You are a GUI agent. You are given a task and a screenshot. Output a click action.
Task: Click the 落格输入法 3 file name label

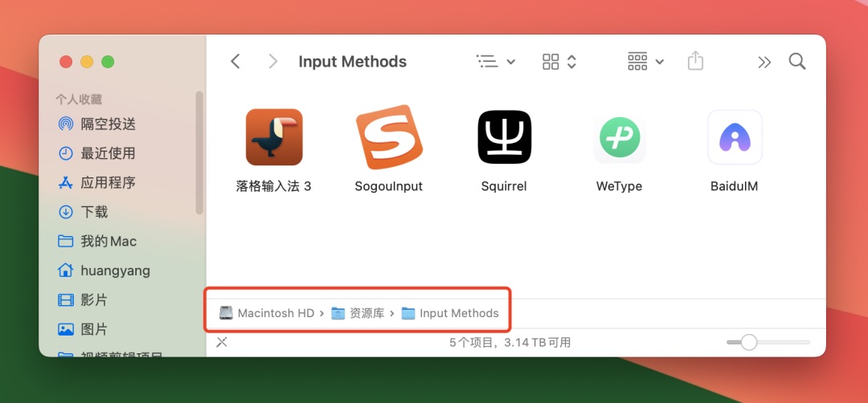273,186
